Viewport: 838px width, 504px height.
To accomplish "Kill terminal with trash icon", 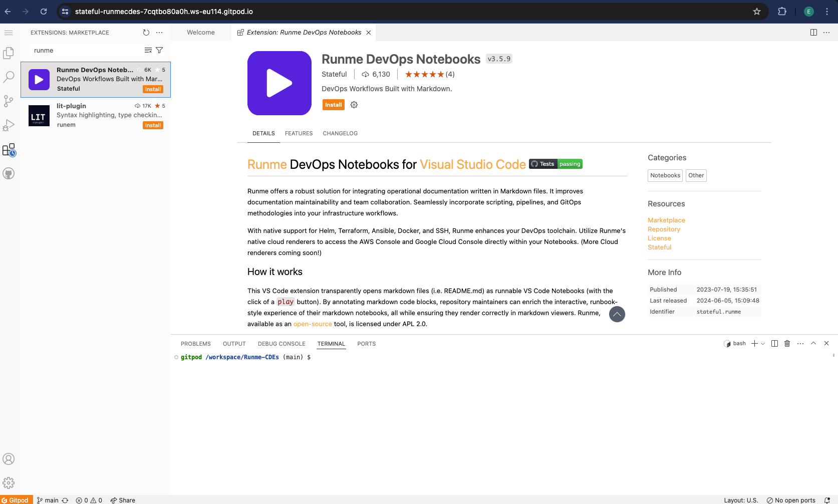I will pyautogui.click(x=787, y=344).
